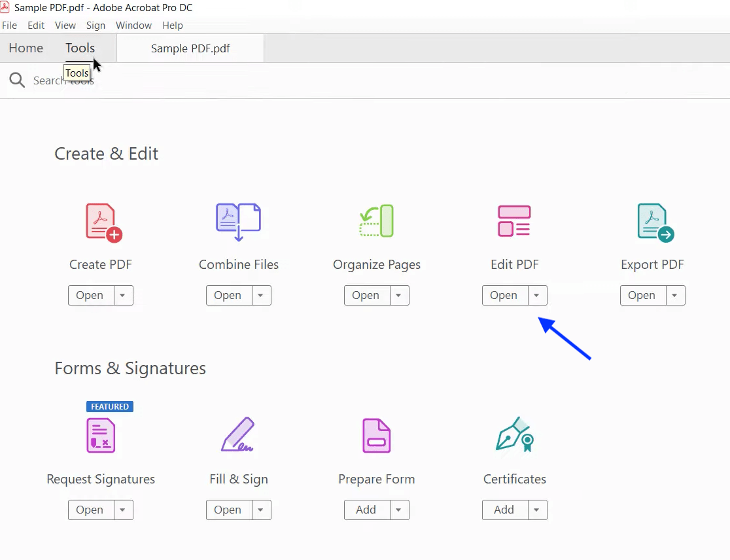Open the Request Signatures tool
The height and width of the screenshot is (560, 730).
click(90, 510)
